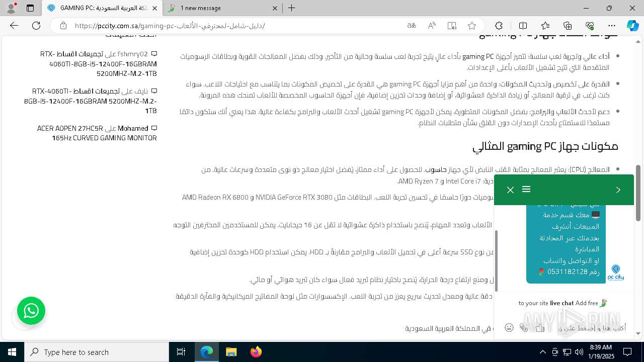Show hidden system tray icons
This screenshot has width=644, height=362.
pyautogui.click(x=542, y=352)
